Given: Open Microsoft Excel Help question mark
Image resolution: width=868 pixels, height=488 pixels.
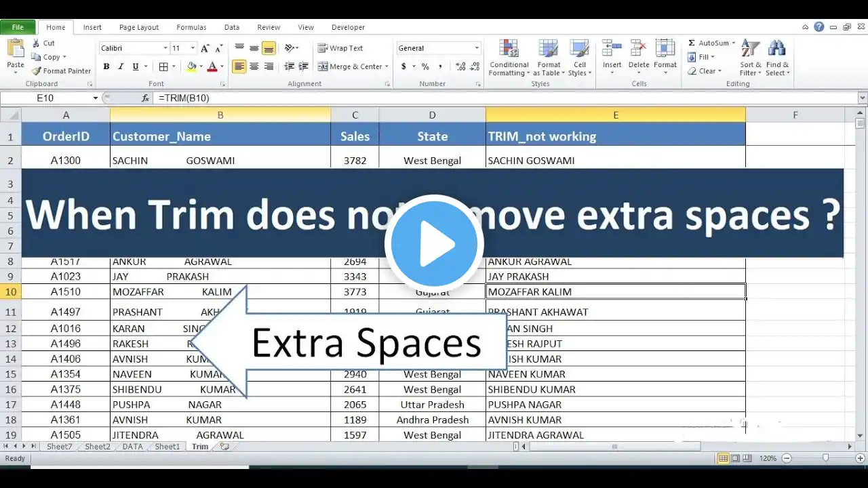Looking at the screenshot, I should [x=819, y=27].
